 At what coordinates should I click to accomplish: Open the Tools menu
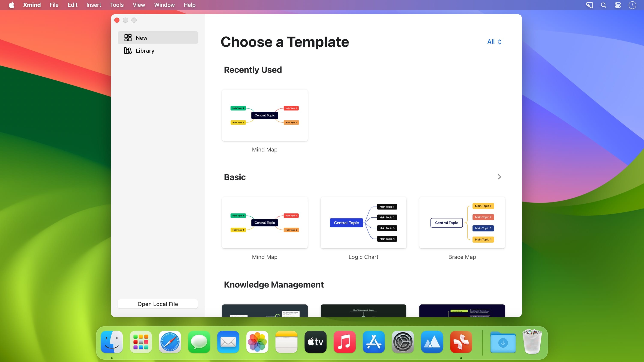[117, 5]
